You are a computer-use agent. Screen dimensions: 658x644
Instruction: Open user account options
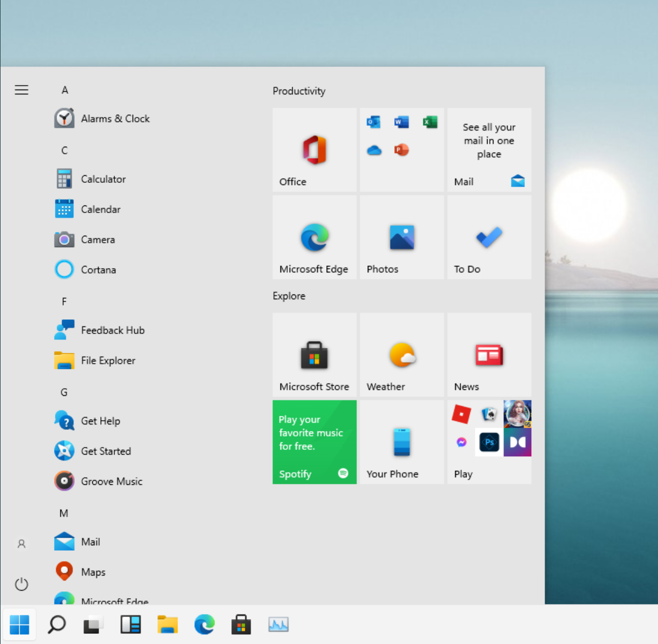tap(22, 544)
